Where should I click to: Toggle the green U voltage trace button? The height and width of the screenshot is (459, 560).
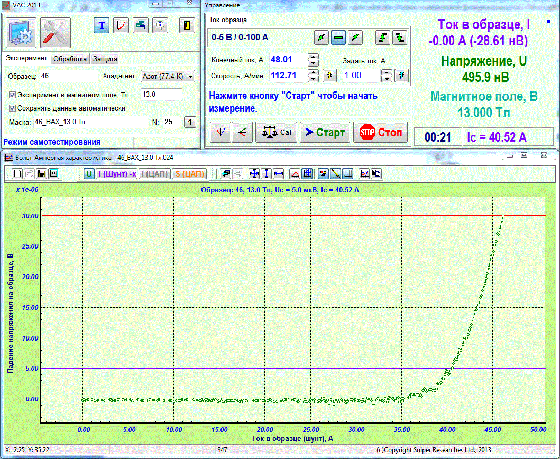tap(89, 174)
